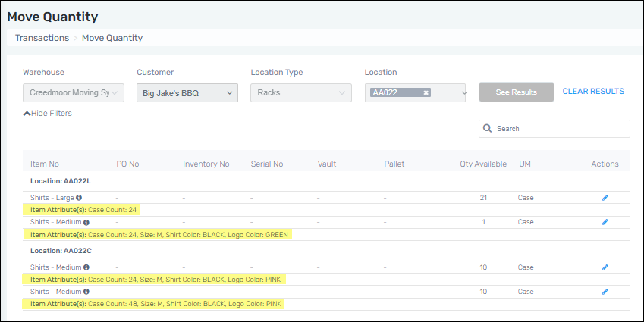Click the Actions column header
This screenshot has width=644, height=322.
pyautogui.click(x=605, y=164)
